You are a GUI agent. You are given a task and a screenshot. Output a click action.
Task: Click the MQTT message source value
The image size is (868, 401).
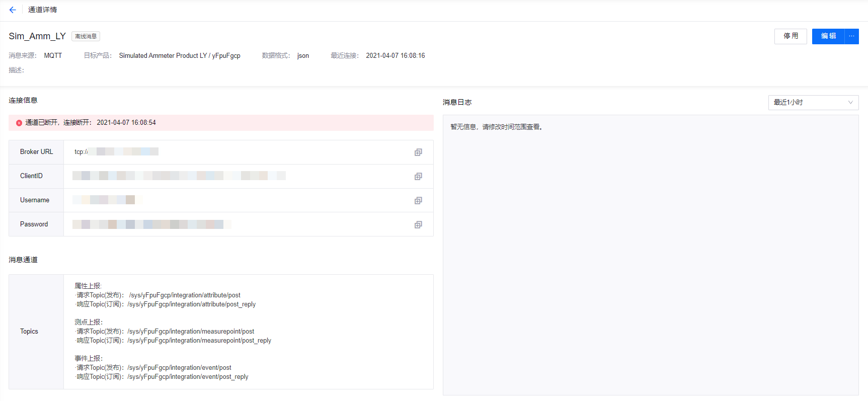53,55
